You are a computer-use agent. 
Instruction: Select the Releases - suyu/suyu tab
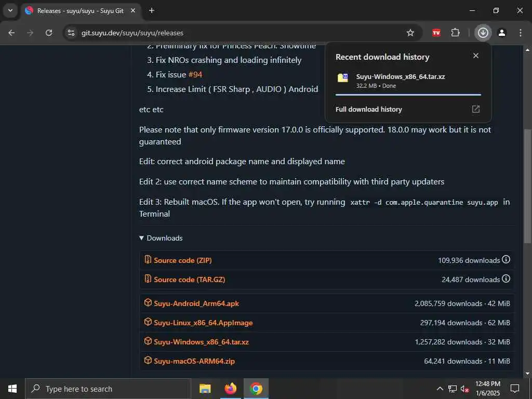[81, 10]
